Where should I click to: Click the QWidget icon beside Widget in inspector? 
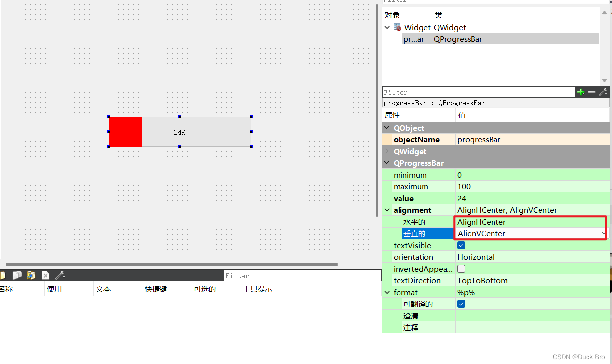(x=398, y=27)
